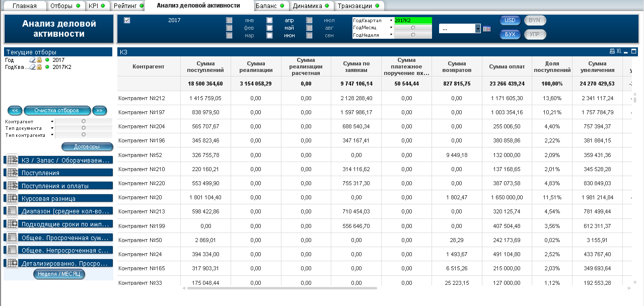Select the USD currency button

pyautogui.click(x=510, y=21)
